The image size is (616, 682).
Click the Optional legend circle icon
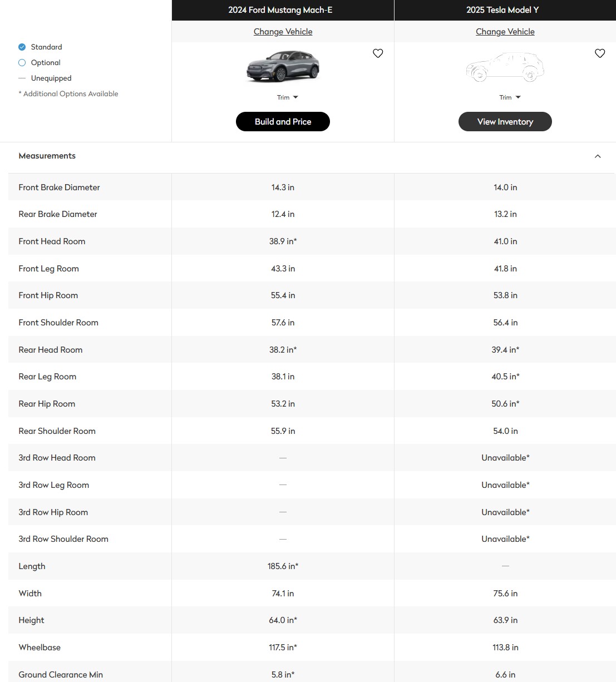[x=22, y=63]
